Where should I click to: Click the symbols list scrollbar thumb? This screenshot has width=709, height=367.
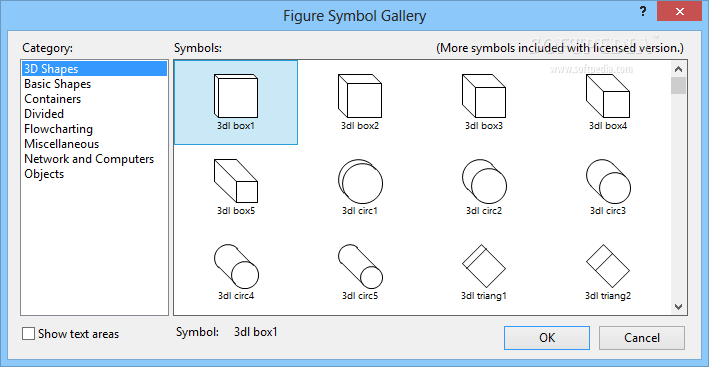(x=678, y=85)
